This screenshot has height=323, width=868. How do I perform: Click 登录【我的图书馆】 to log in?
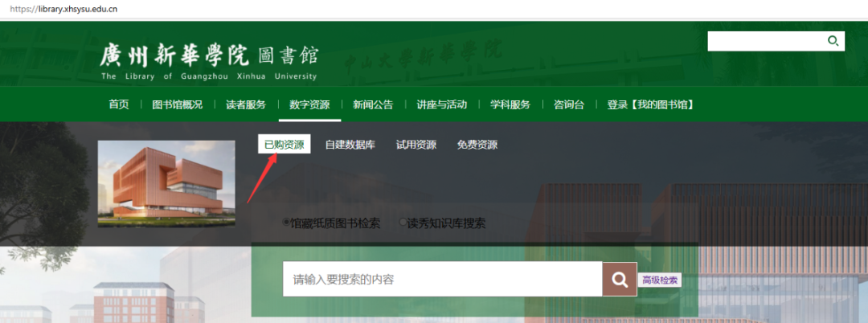click(650, 104)
